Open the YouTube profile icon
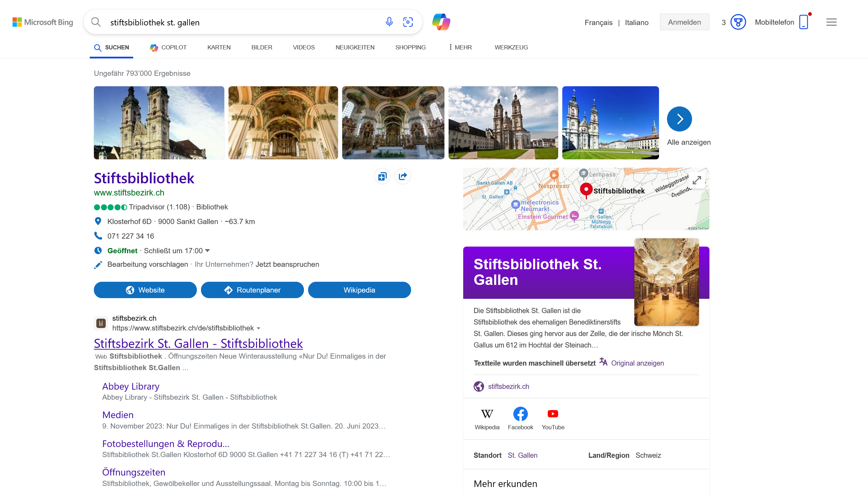This screenshot has height=495, width=868. [x=553, y=414]
